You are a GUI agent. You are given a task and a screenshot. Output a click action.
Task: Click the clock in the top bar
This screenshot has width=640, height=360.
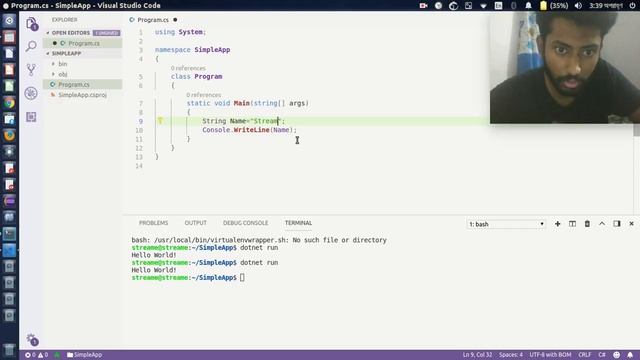click(x=606, y=6)
